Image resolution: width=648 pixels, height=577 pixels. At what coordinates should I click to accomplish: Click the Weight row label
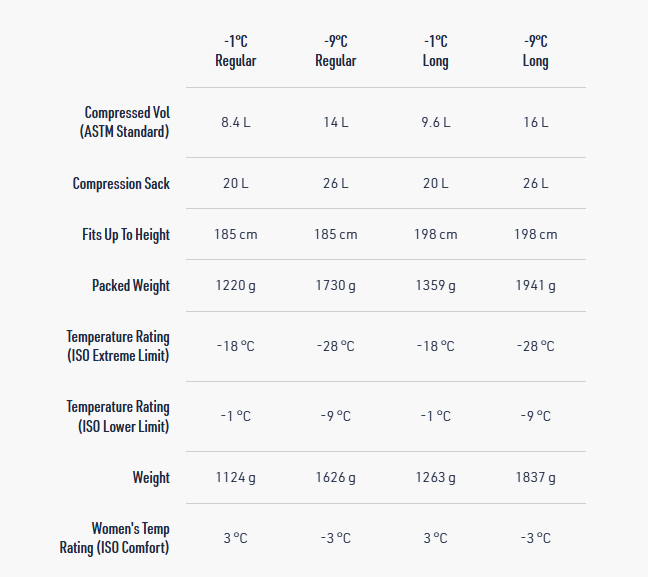point(151,478)
